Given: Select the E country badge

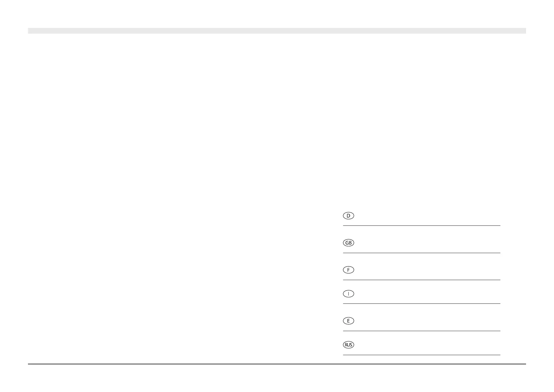Looking at the screenshot, I should (x=348, y=321).
